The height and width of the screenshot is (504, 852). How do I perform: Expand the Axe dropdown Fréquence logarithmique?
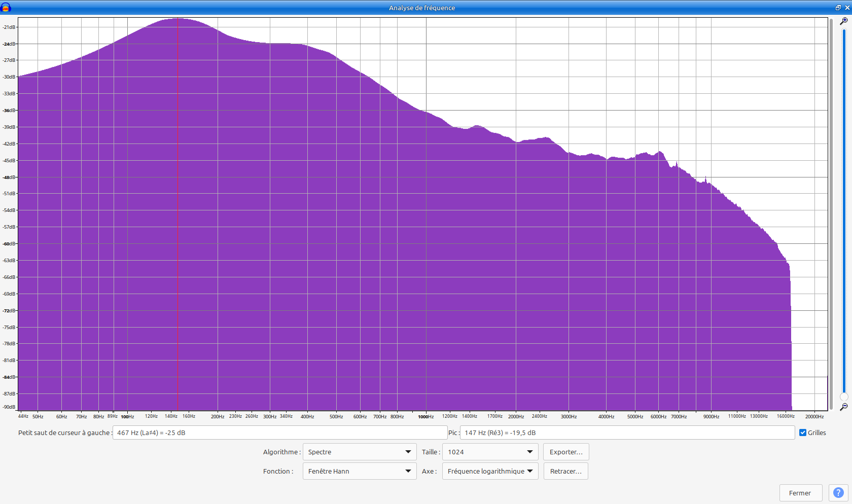pyautogui.click(x=490, y=471)
